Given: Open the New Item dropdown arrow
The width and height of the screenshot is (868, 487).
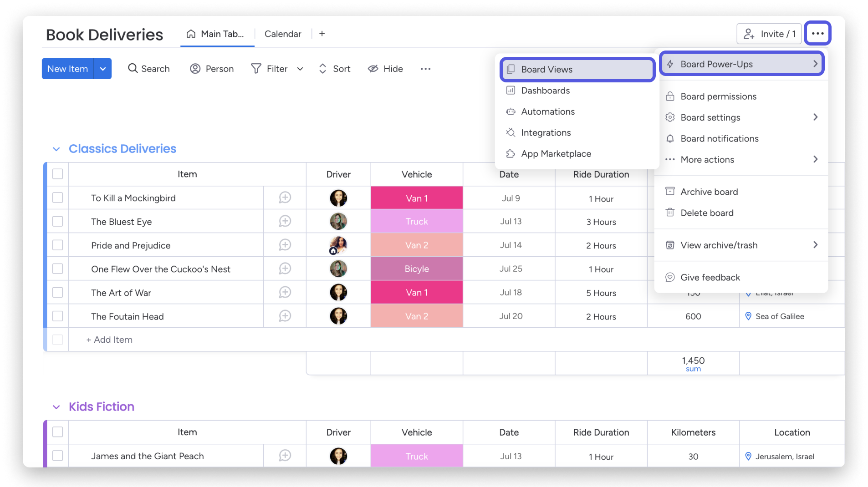Looking at the screenshot, I should coord(103,68).
